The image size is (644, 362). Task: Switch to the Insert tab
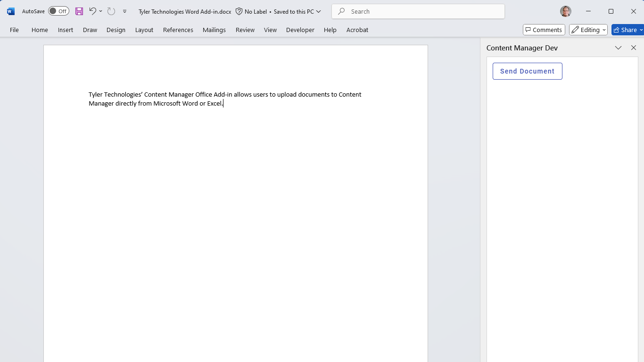(x=66, y=30)
